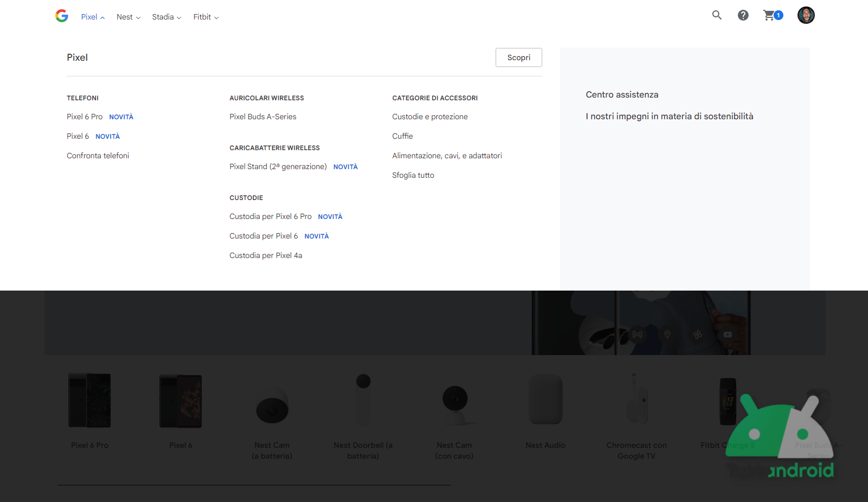The width and height of the screenshot is (868, 502).
Task: Open the shopping cart icon
Action: [773, 15]
